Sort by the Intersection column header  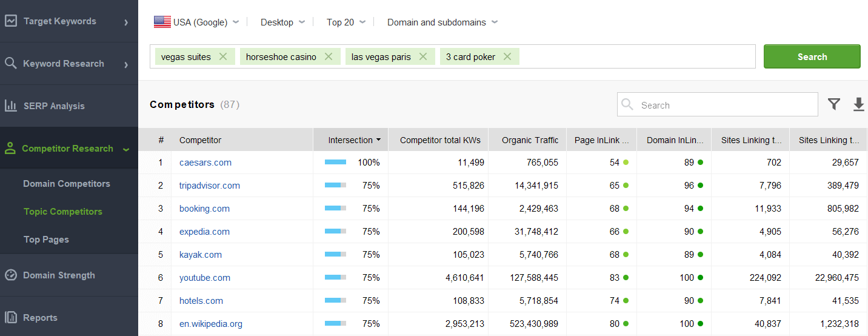(350, 140)
